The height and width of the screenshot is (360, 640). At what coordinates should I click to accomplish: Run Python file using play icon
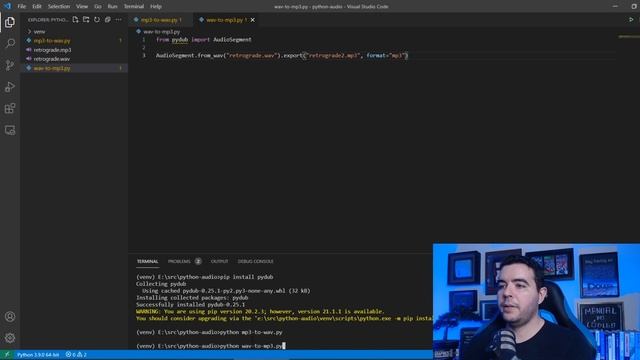click(x=631, y=20)
